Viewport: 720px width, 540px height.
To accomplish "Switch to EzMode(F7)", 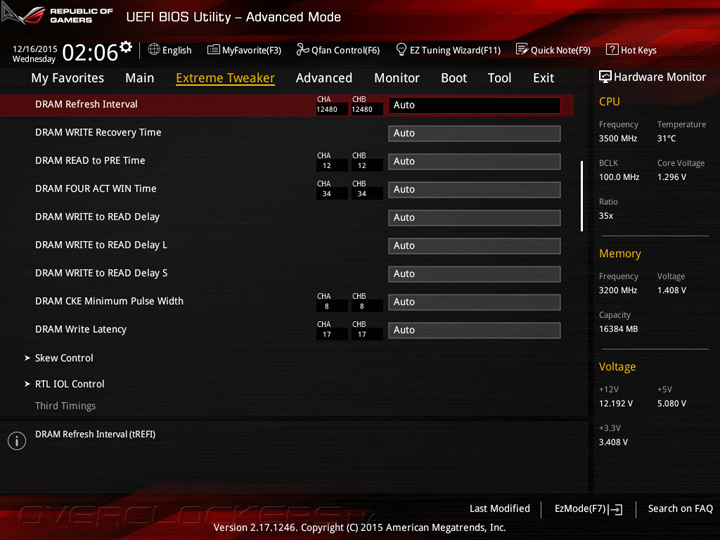I will pyautogui.click(x=588, y=509).
